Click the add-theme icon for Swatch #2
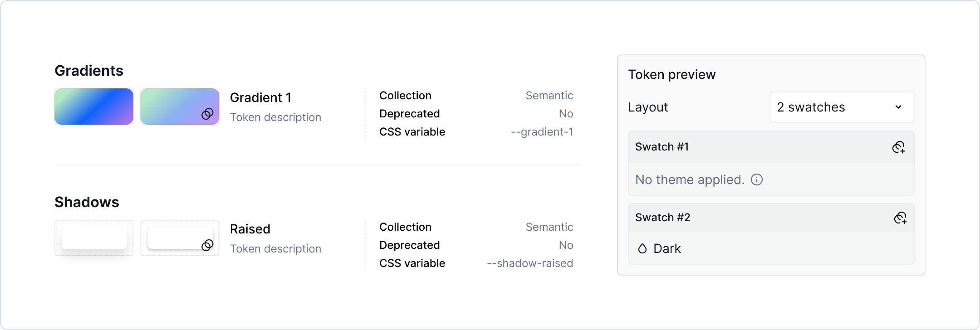Viewport: 980px width, 330px height. point(901,217)
